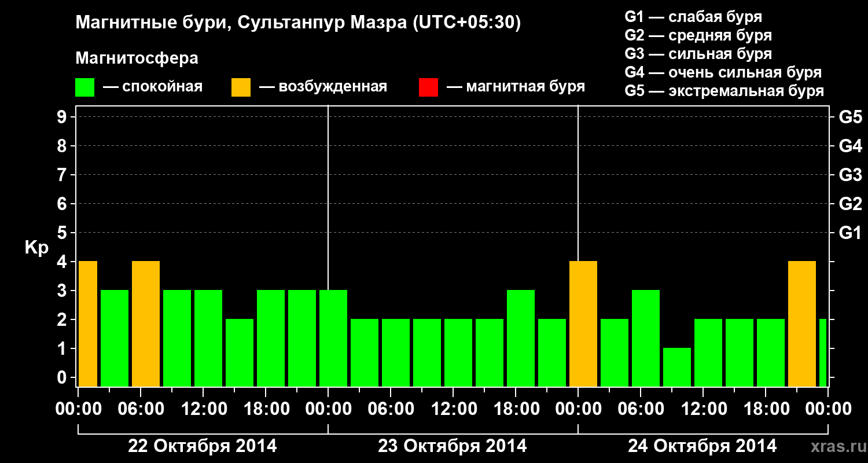
Task: Click the yellow Kp 4 bar starting 24 October midnight
Action: (583, 324)
